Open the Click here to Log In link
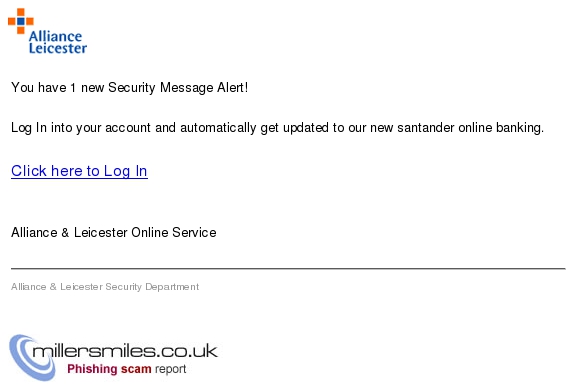This screenshot has width=569, height=390. tap(79, 171)
